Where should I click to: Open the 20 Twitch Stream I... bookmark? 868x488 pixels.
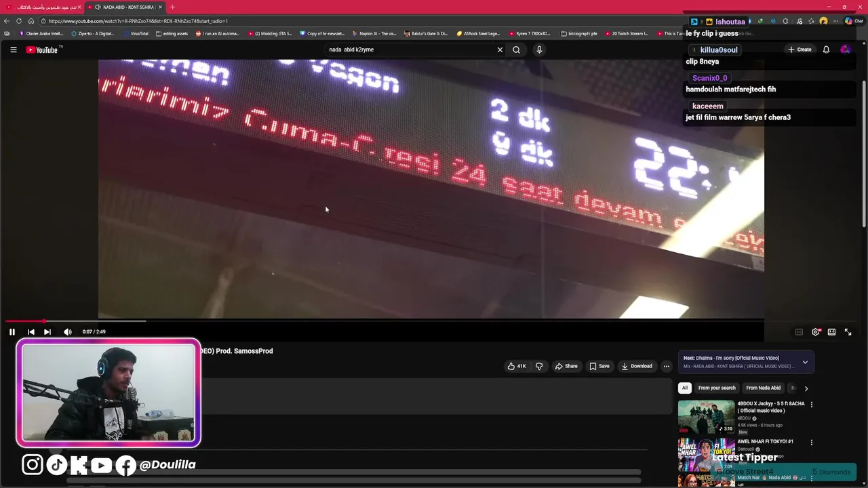[x=627, y=33]
